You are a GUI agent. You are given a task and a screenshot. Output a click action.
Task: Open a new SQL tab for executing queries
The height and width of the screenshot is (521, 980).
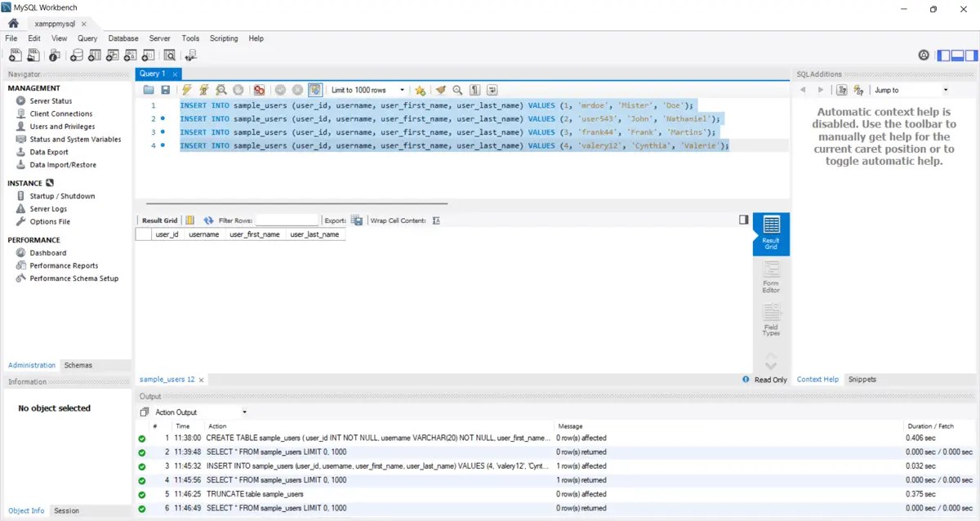[14, 54]
